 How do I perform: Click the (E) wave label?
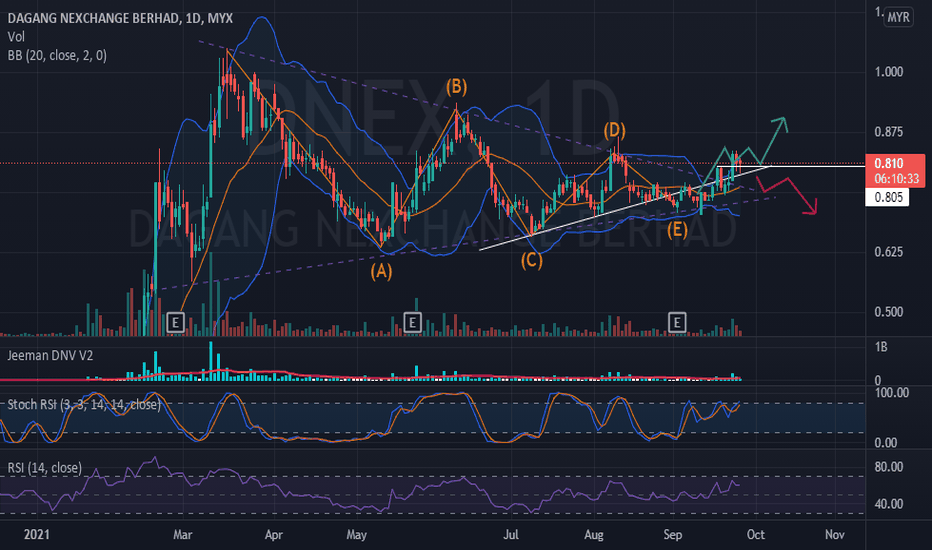(x=677, y=230)
